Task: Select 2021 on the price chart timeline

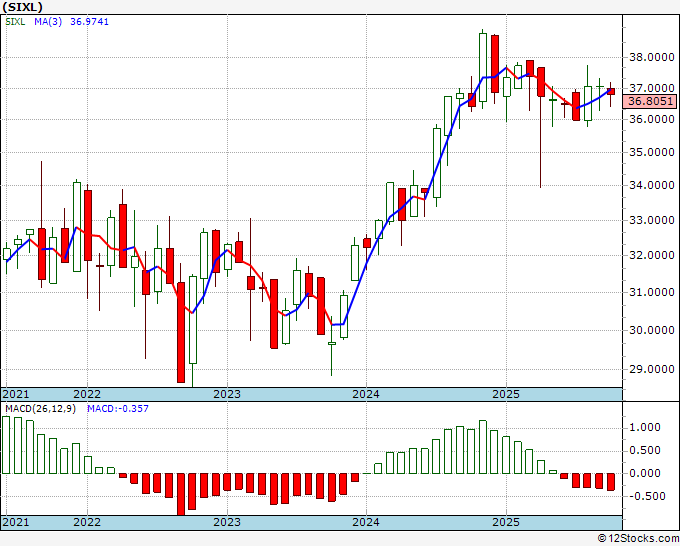Action: (16, 394)
